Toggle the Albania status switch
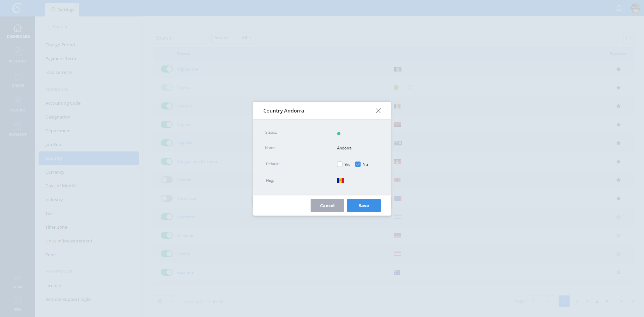Image resolution: width=644 pixels, height=317 pixels. click(x=166, y=180)
